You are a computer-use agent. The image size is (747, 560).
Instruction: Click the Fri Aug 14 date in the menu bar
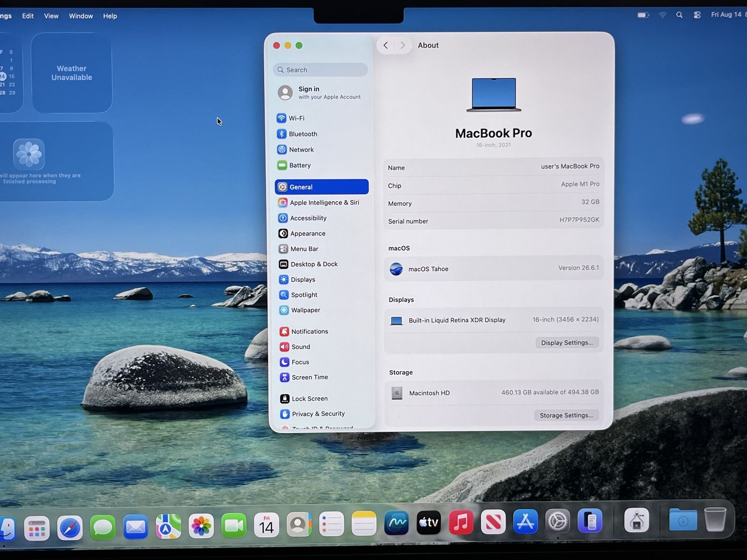click(726, 14)
